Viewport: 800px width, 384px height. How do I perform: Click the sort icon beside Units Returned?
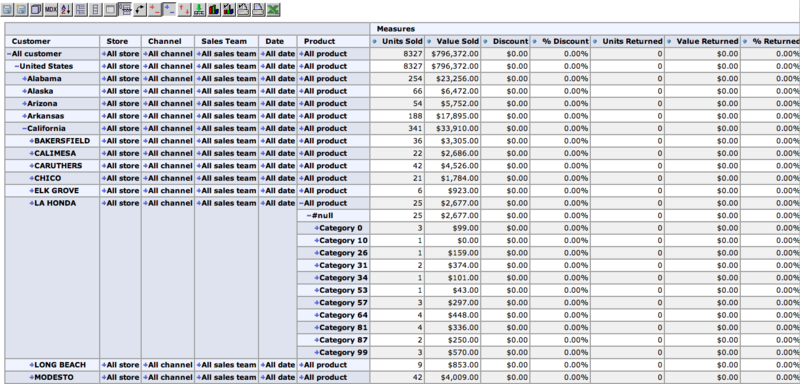595,41
